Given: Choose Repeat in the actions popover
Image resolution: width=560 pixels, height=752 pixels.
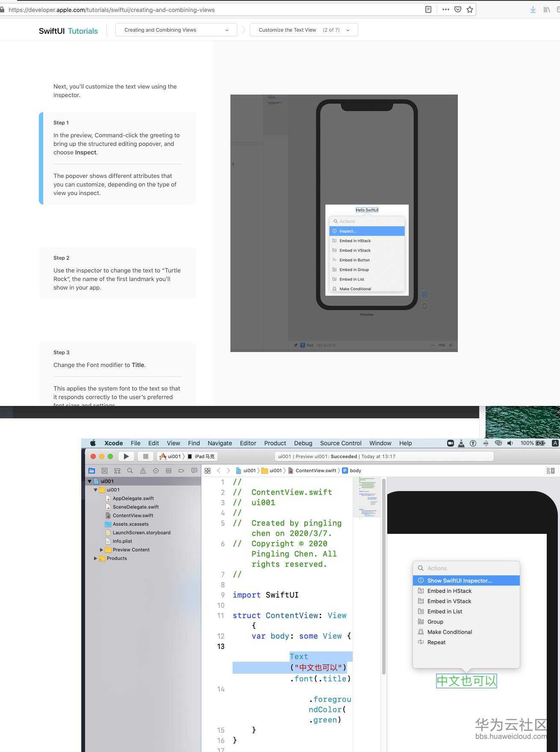Looking at the screenshot, I should pos(466,642).
